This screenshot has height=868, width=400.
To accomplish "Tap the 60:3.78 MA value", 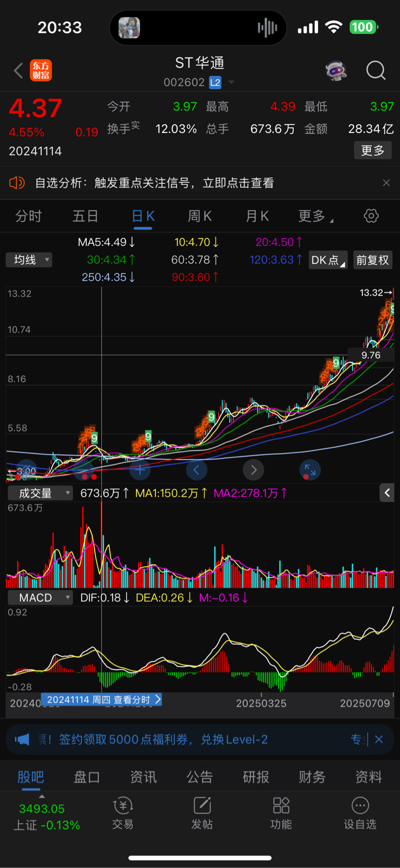I will click(195, 260).
